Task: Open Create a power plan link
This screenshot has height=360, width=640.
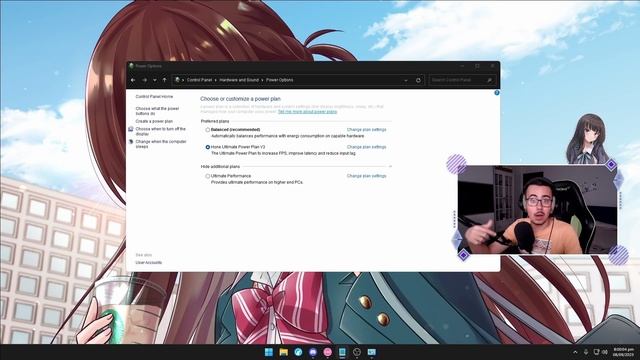Action: pos(154,121)
